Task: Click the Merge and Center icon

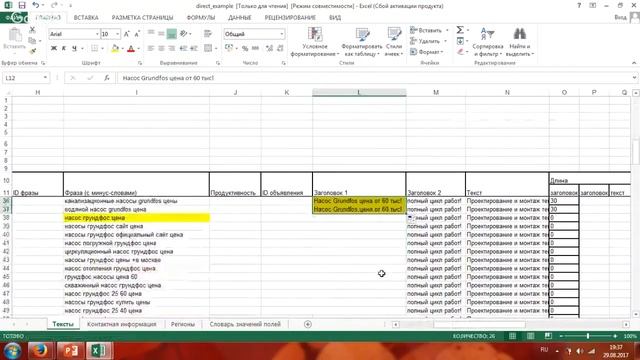Action: (x=208, y=49)
